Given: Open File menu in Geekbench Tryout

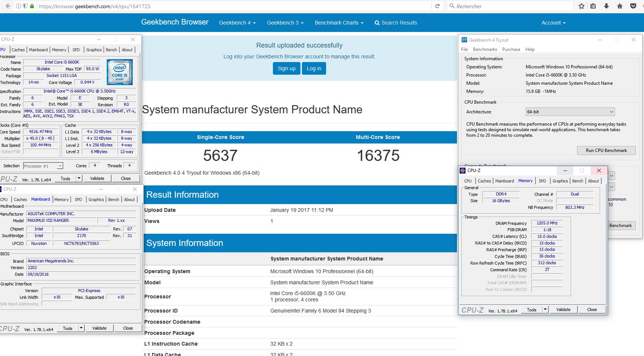Looking at the screenshot, I should tap(464, 49).
